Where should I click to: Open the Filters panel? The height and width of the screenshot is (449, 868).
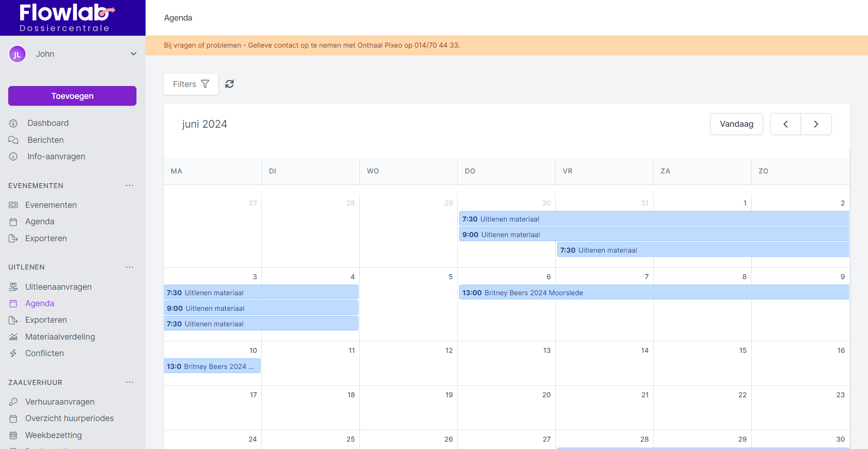point(191,84)
